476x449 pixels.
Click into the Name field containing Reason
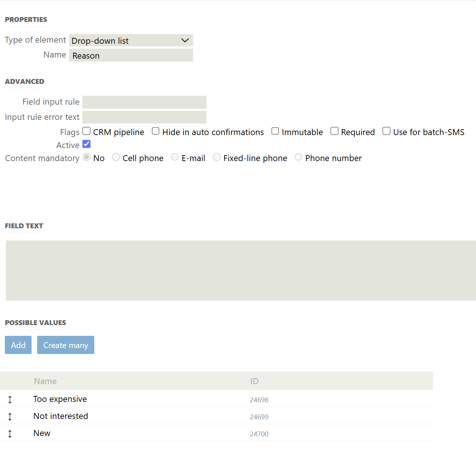coord(131,56)
